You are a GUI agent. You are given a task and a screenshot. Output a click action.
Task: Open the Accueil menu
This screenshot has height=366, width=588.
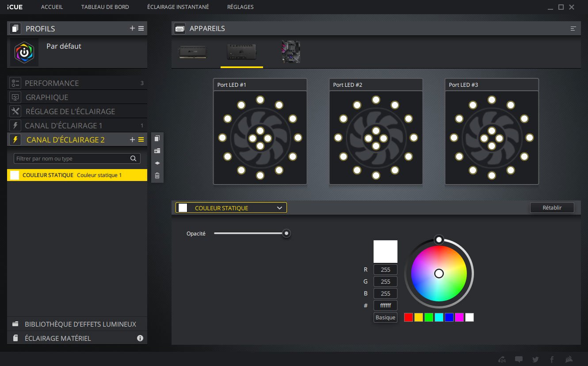[52, 7]
